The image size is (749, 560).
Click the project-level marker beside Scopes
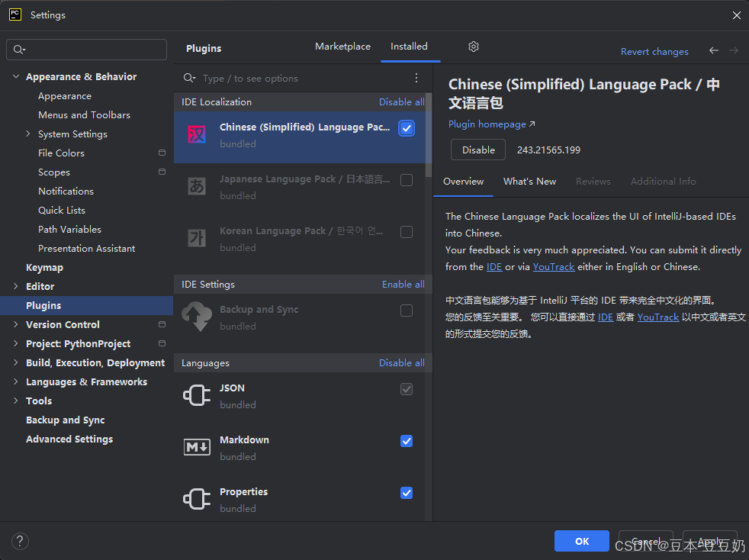pyautogui.click(x=162, y=172)
